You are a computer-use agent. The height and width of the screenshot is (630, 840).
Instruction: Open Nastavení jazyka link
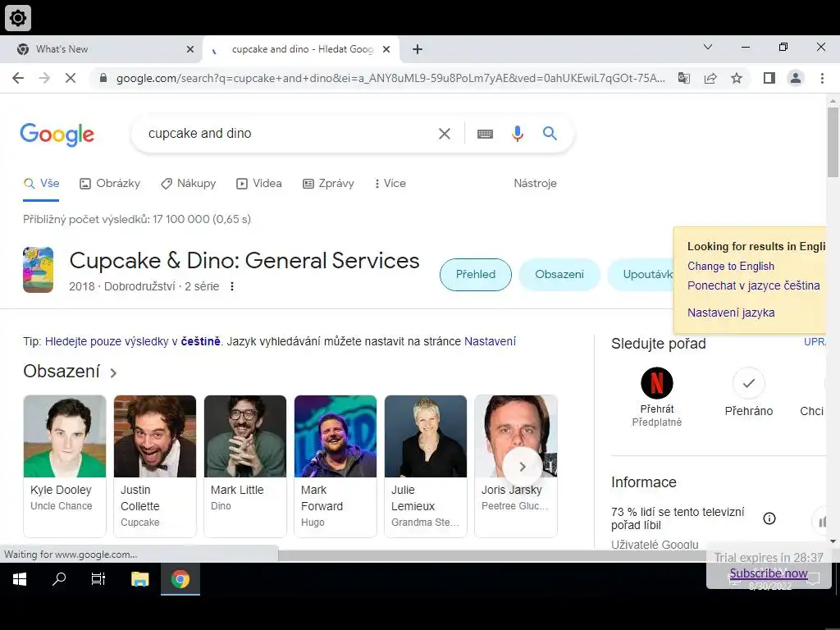tap(731, 313)
